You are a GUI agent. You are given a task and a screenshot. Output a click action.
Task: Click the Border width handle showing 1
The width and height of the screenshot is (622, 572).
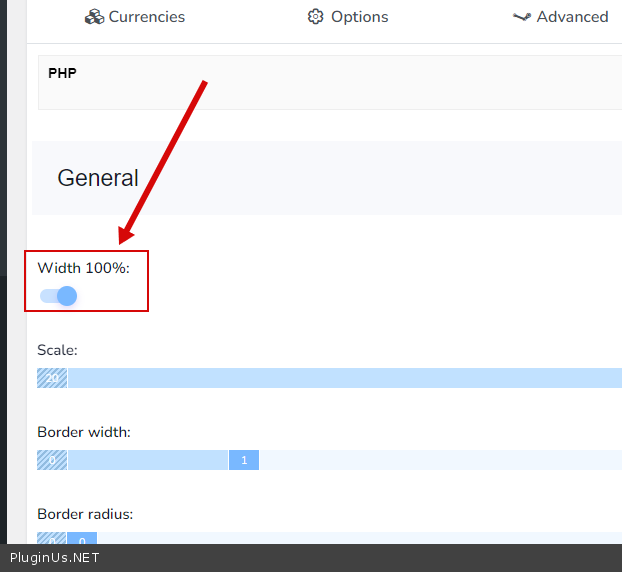tap(244, 460)
